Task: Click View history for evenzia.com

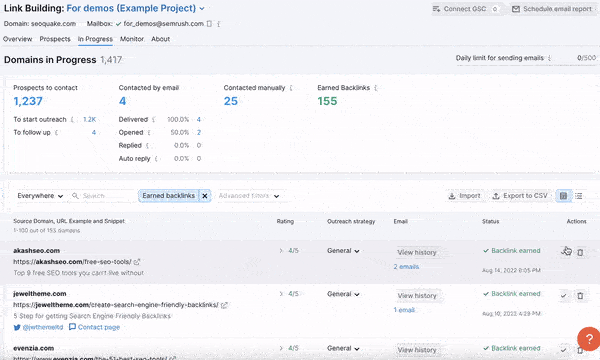Action: click(x=417, y=350)
